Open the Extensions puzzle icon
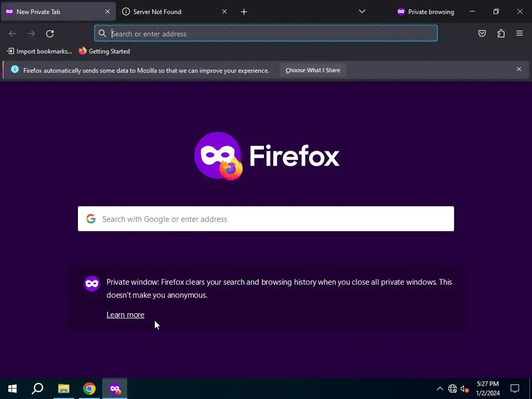 pos(501,33)
